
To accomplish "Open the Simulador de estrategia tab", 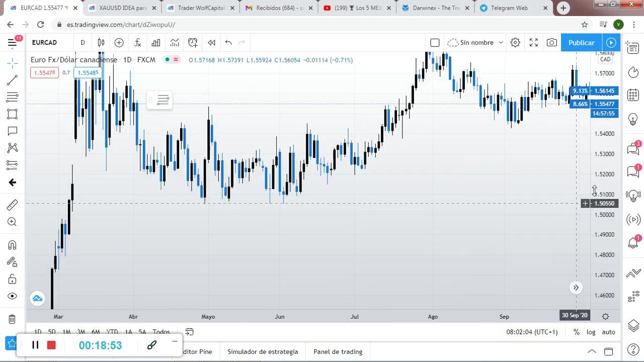I will click(x=263, y=351).
